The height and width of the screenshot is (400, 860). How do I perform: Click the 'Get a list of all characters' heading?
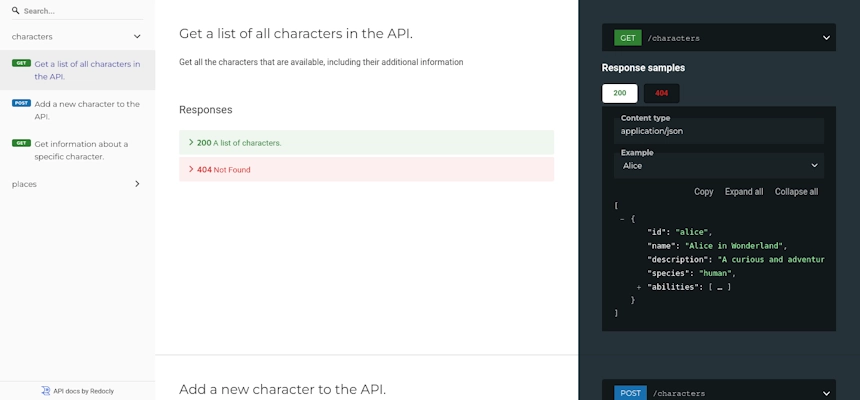coord(296,33)
